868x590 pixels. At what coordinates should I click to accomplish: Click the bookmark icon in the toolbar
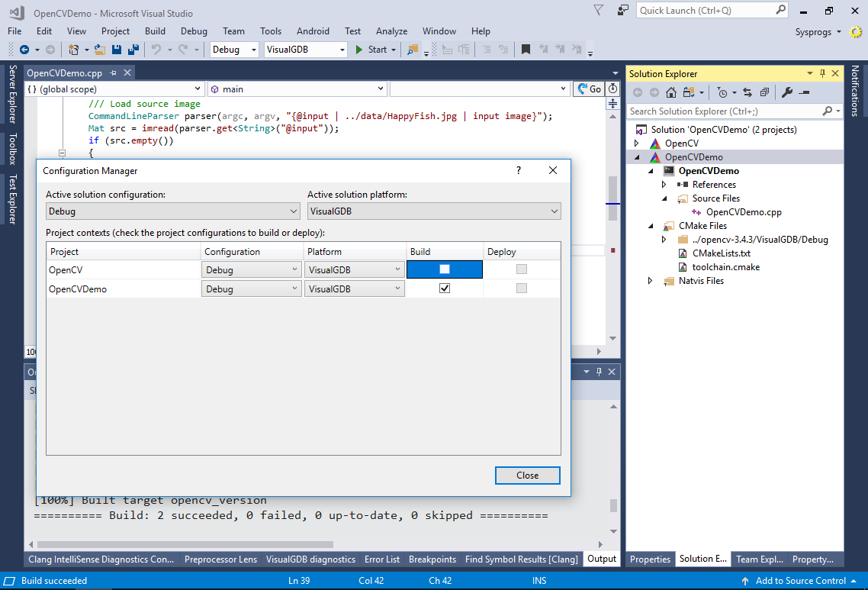pos(526,50)
